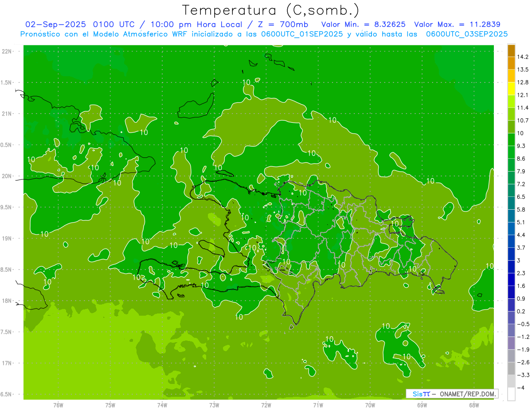Viewport: 532px width, 411px height.
Task: Click the -1.9 legend value
Action: coord(523,350)
